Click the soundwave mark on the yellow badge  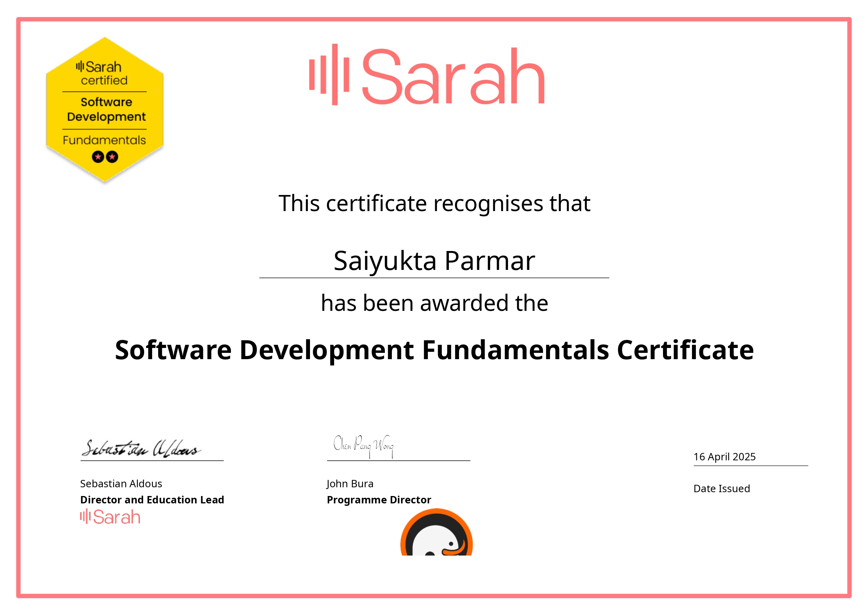[79, 66]
